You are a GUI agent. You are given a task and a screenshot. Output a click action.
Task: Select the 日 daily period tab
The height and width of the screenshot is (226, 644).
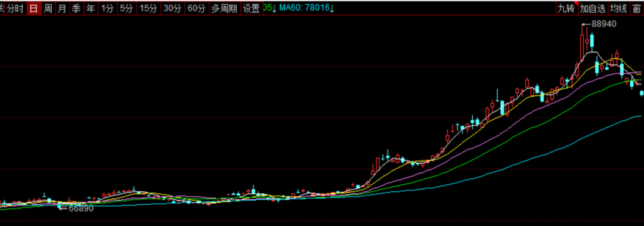pos(33,8)
